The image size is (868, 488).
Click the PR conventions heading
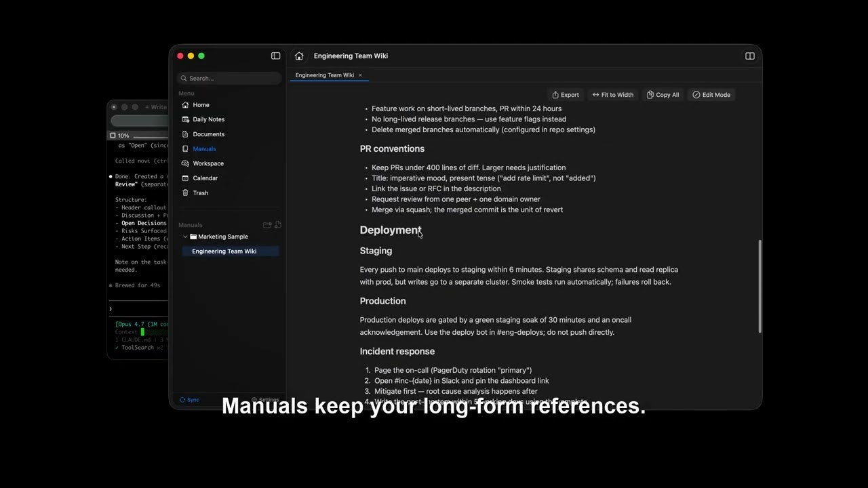[x=392, y=149]
